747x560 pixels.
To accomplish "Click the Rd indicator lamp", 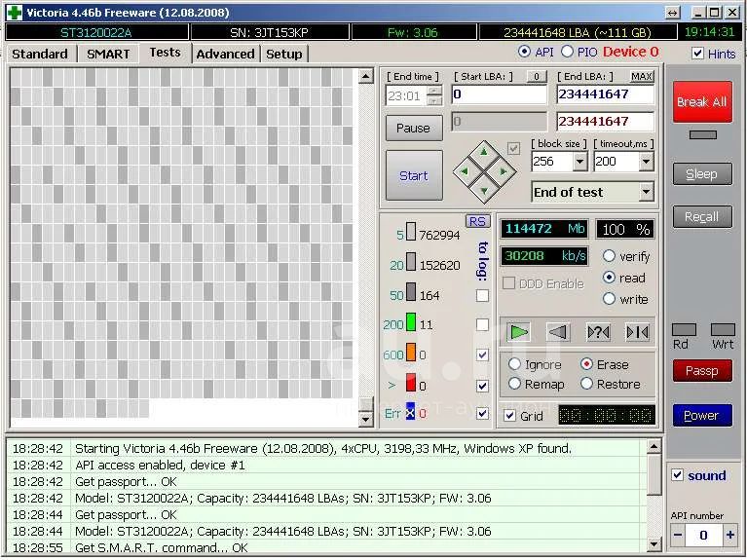I will coord(684,329).
